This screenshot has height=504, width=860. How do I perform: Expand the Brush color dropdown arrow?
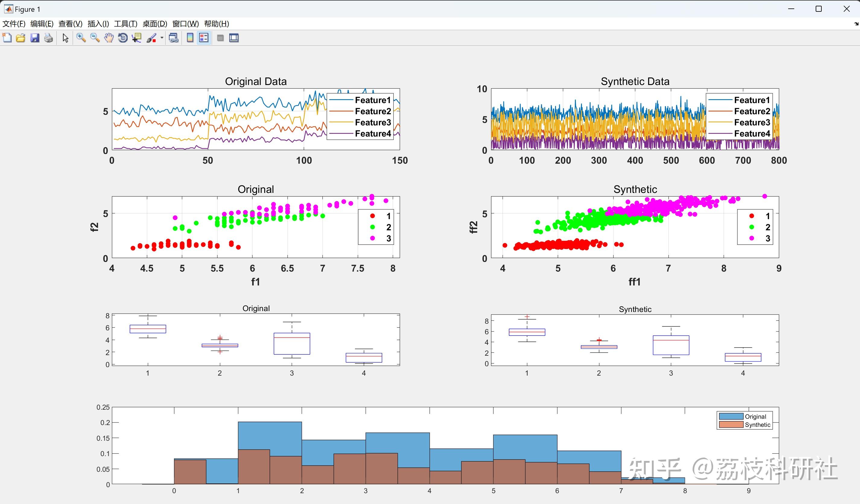coord(162,38)
